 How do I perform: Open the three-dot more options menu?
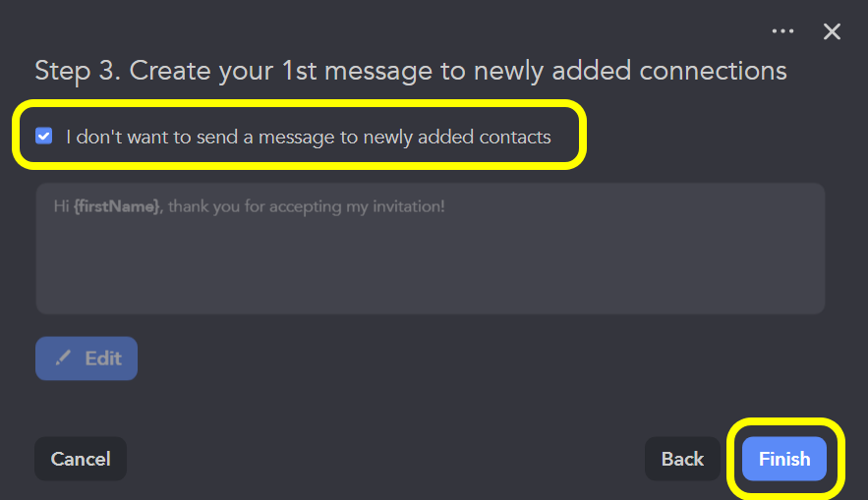(x=782, y=31)
